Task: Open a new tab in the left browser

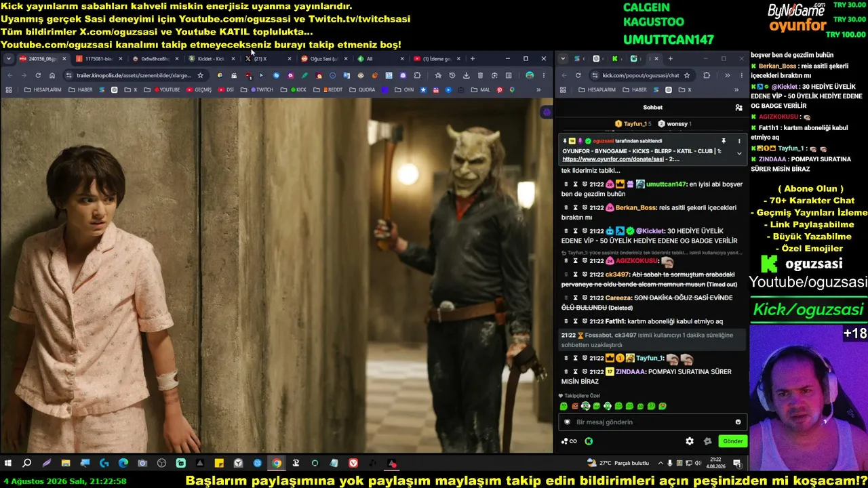Action: tap(472, 59)
